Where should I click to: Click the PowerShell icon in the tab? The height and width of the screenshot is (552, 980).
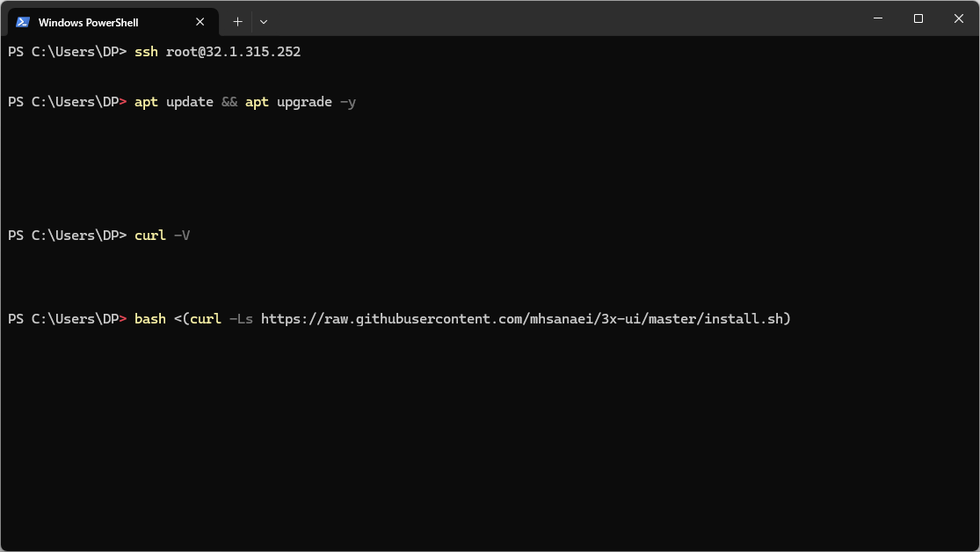[x=23, y=22]
